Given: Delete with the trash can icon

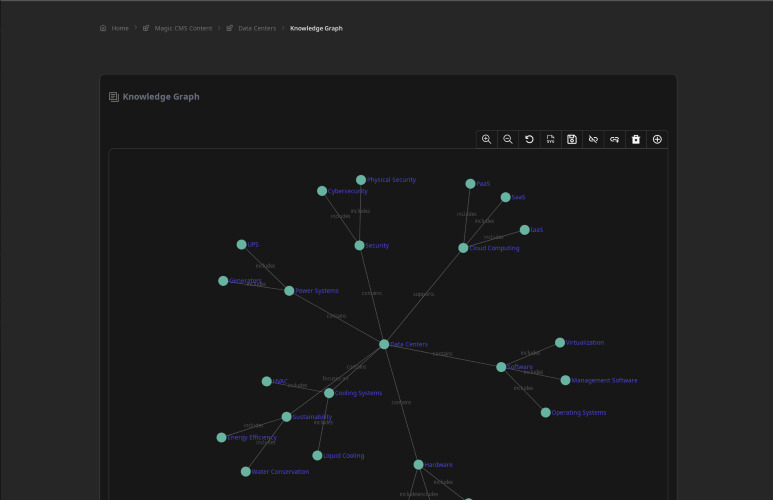Looking at the screenshot, I should pos(636,140).
